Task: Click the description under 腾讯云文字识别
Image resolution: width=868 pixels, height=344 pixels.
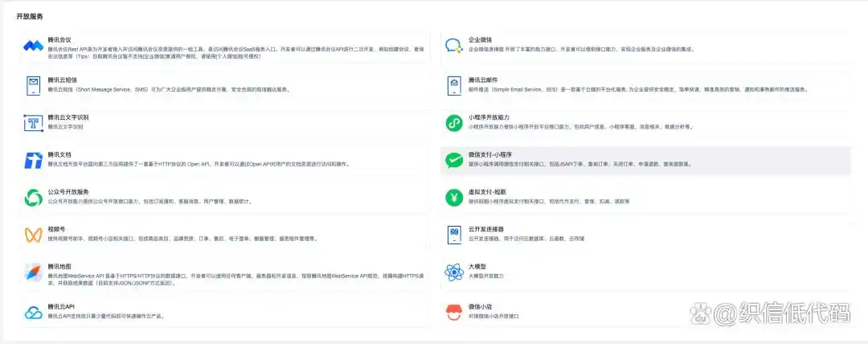Action: tap(65, 127)
